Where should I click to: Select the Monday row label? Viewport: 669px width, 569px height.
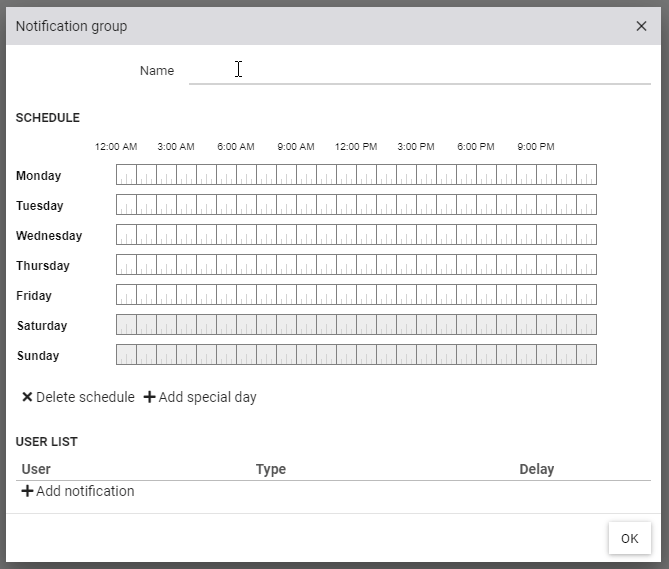tap(38, 175)
